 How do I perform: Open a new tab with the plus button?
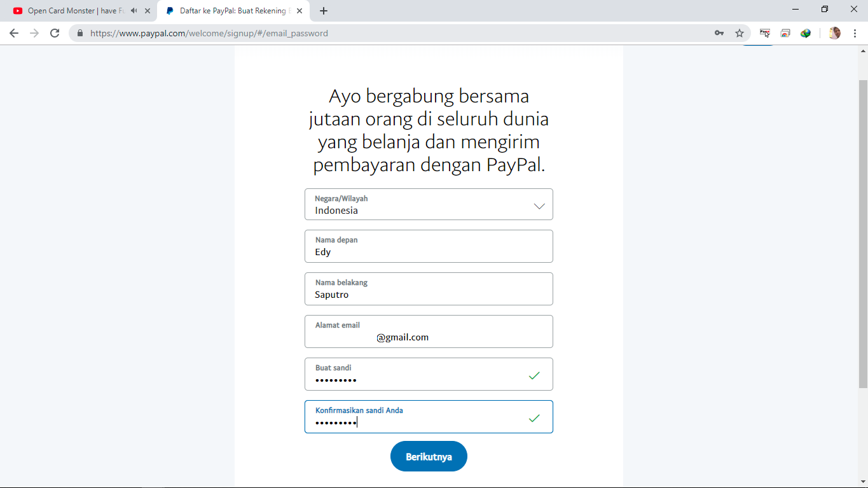(x=324, y=11)
